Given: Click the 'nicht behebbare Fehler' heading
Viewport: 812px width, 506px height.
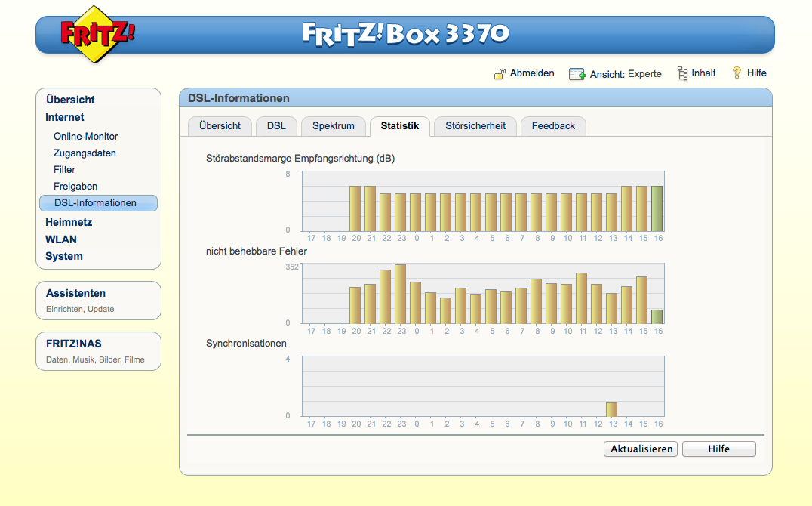Looking at the screenshot, I should (x=257, y=251).
